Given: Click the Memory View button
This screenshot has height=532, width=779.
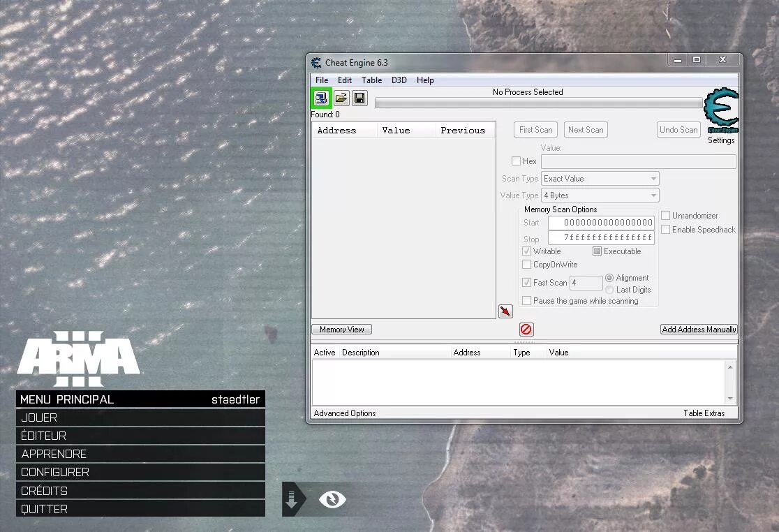Looking at the screenshot, I should (342, 330).
